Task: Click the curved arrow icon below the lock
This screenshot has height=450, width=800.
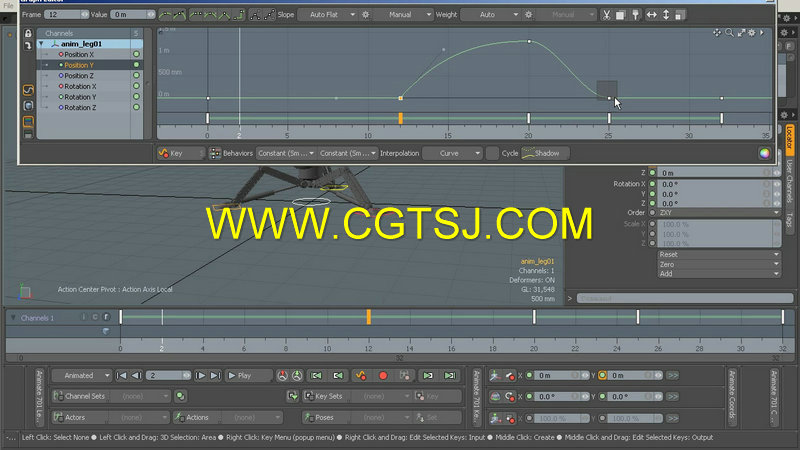Action: click(x=28, y=45)
